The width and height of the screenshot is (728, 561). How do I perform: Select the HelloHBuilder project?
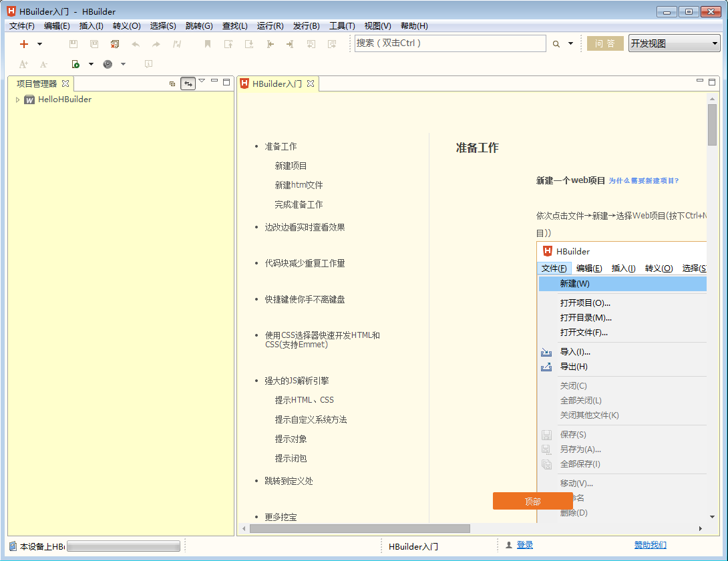(65, 100)
